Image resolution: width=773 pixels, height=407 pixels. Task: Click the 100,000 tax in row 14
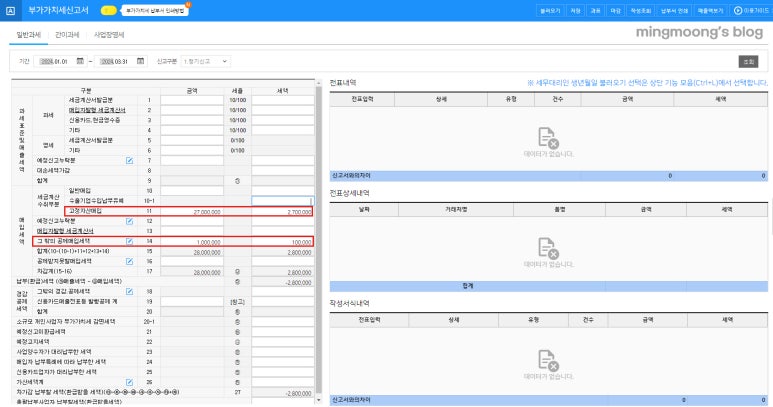(x=301, y=242)
